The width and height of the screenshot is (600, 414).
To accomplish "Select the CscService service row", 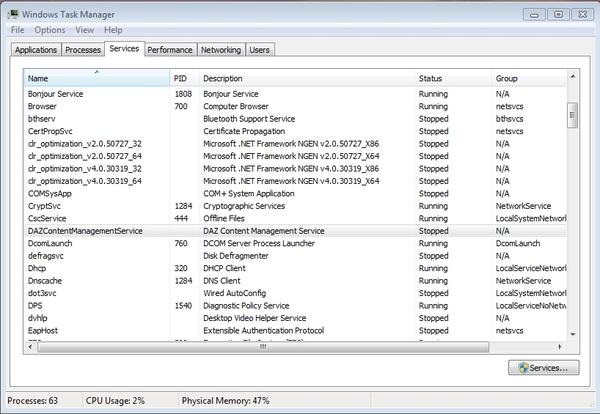I will coord(295,218).
